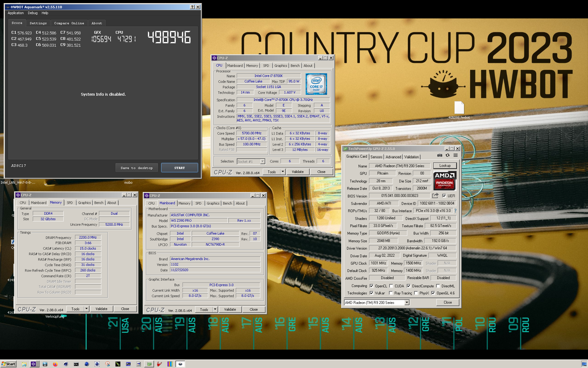This screenshot has width=588, height=368.
Task: Click the PLL taskbar icon
Action: point(128,364)
